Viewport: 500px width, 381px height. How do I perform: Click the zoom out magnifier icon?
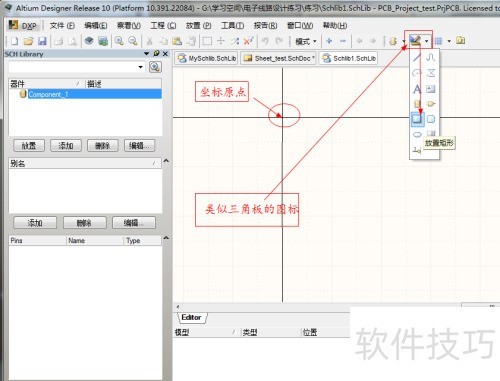pyautogui.click(x=133, y=41)
